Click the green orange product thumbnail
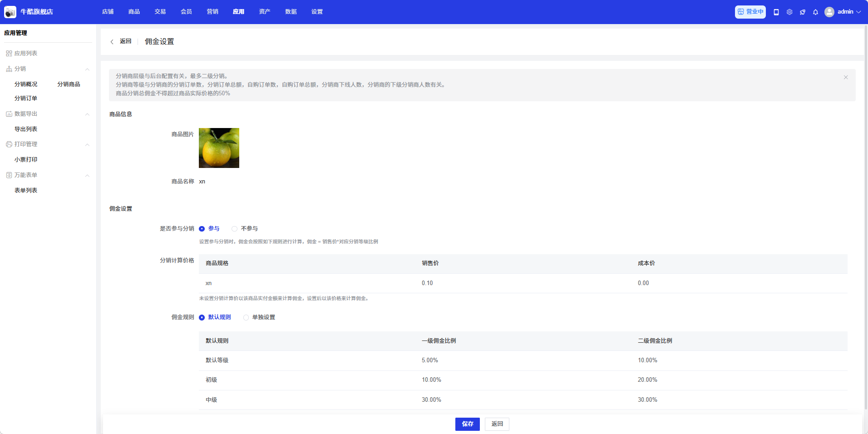Image resolution: width=868 pixels, height=434 pixels. [219, 148]
